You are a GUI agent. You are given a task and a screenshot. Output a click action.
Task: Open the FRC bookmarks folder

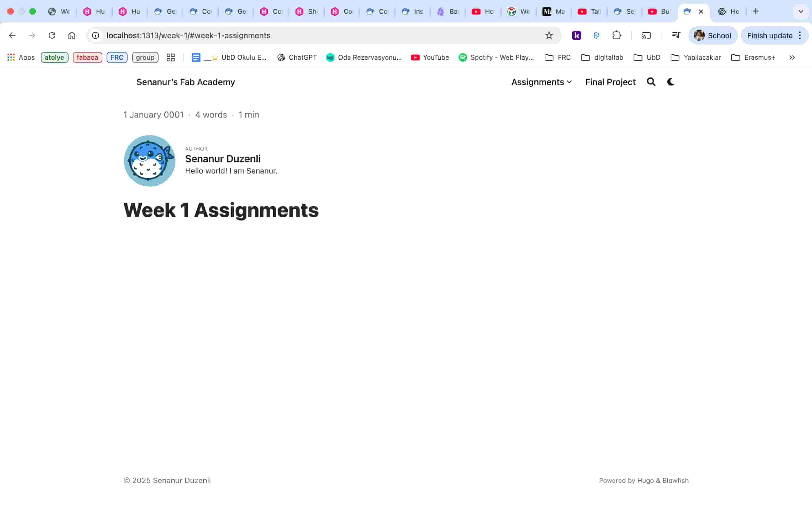pos(557,57)
